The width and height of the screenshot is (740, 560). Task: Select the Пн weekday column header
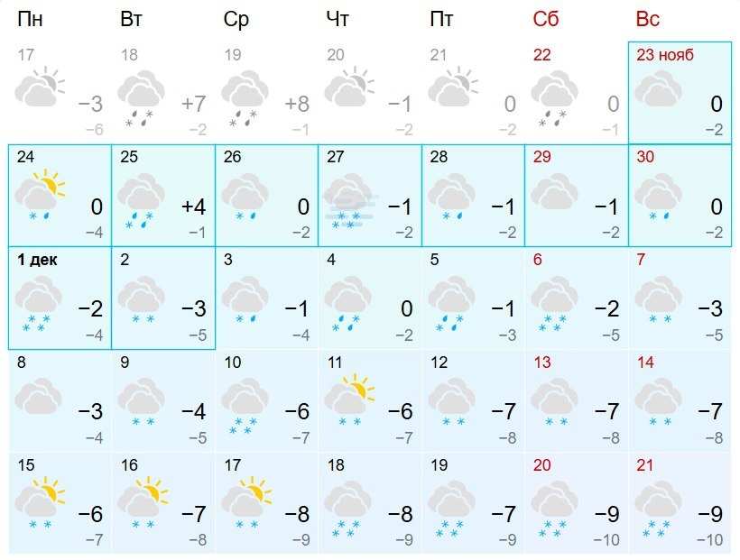tap(29, 20)
